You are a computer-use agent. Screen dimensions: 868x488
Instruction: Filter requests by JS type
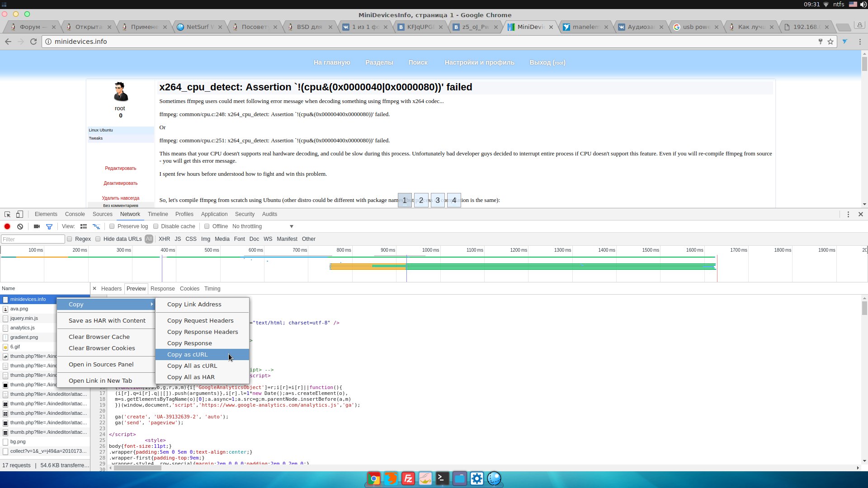tap(178, 239)
